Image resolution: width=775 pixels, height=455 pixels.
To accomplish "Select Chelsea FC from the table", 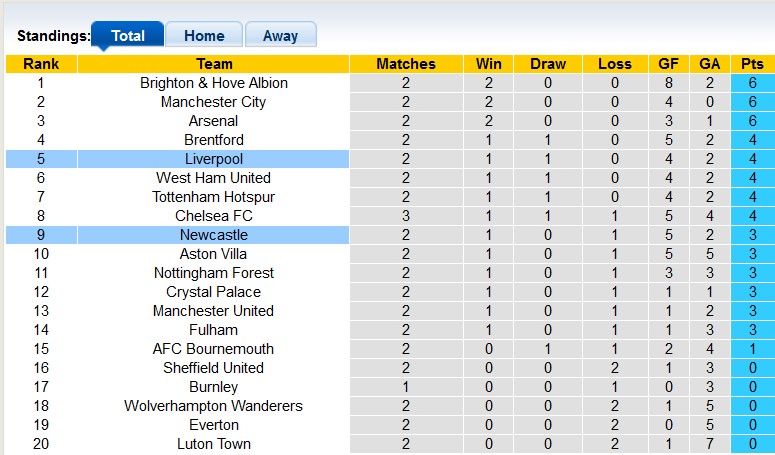I will 214,216.
